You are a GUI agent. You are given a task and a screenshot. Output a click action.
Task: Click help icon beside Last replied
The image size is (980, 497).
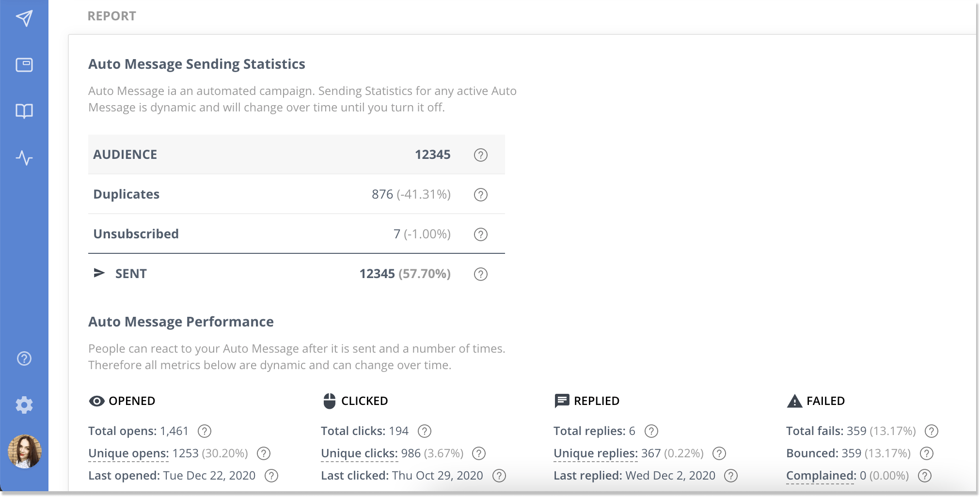[x=731, y=476]
